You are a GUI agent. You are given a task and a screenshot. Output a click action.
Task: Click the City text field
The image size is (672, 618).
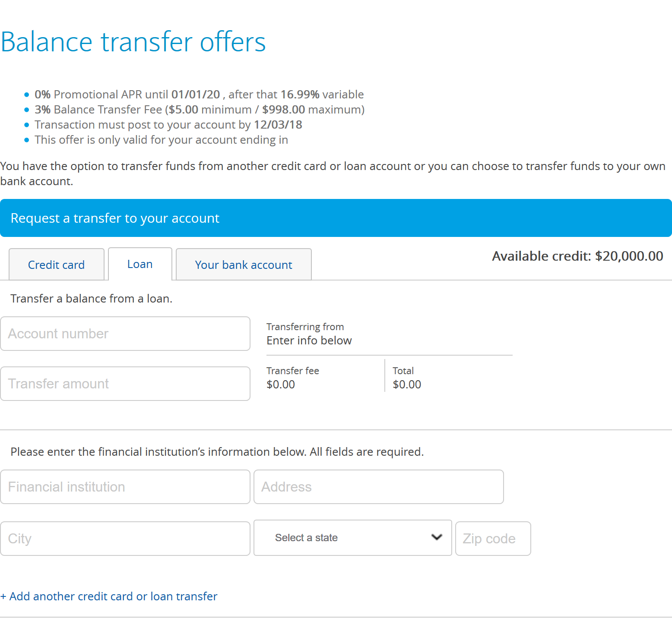point(125,539)
